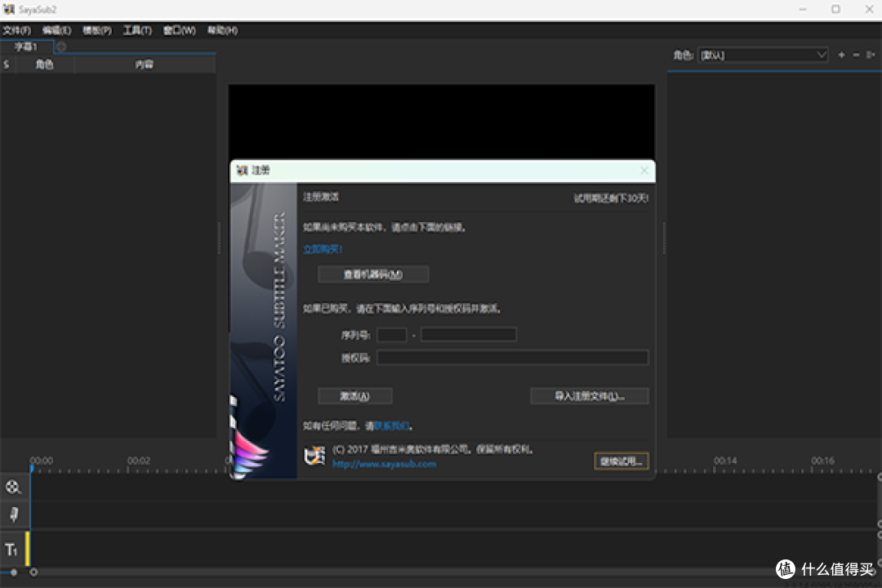Screen dimensions: 882x588
Task: Click the 继续试用 continue trial button
Action: pyautogui.click(x=621, y=461)
